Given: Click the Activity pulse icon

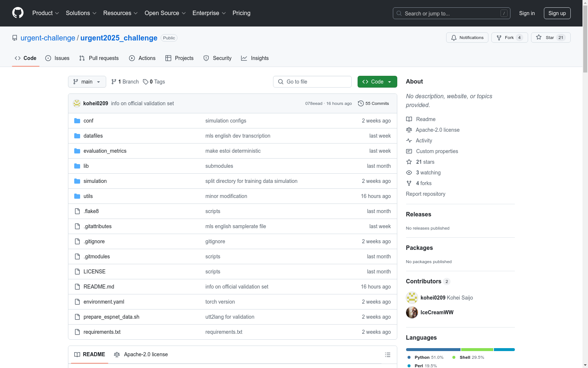Looking at the screenshot, I should (409, 141).
